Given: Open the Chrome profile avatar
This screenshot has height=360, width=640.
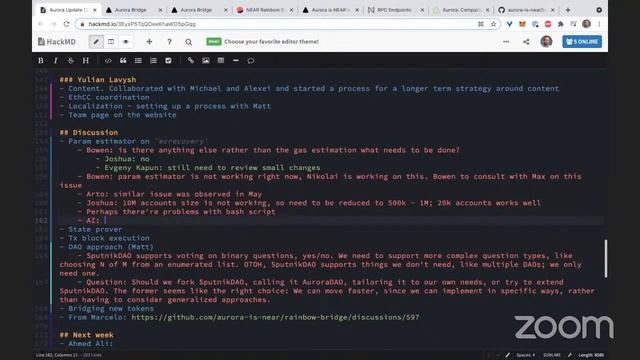Looking at the screenshot, I should click(587, 24).
